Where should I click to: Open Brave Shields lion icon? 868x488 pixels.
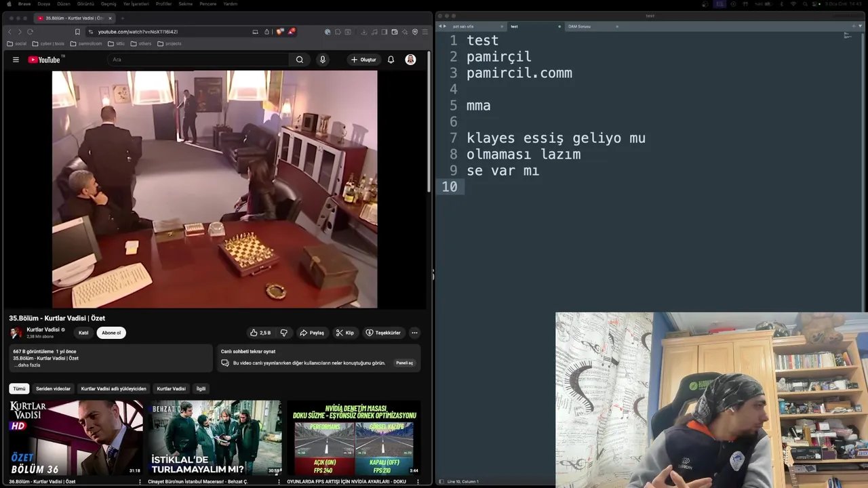coord(280,31)
